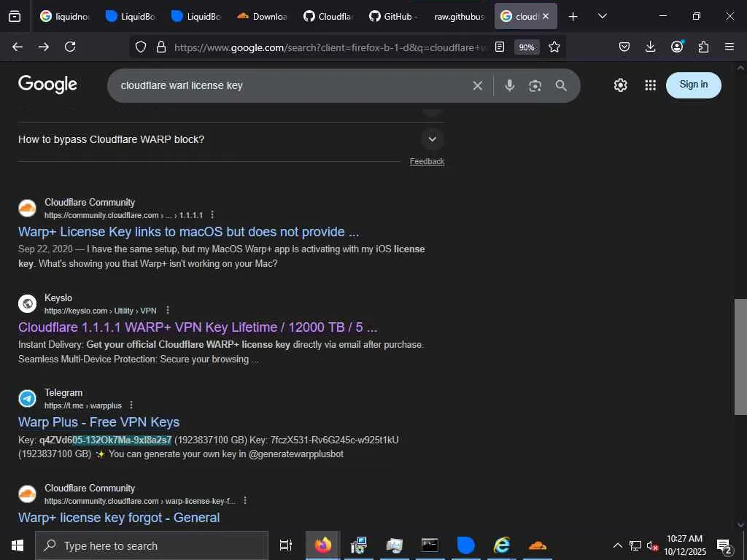The image size is (747, 560).
Task: Open more options for warp-license-key-f result
Action: 245,500
